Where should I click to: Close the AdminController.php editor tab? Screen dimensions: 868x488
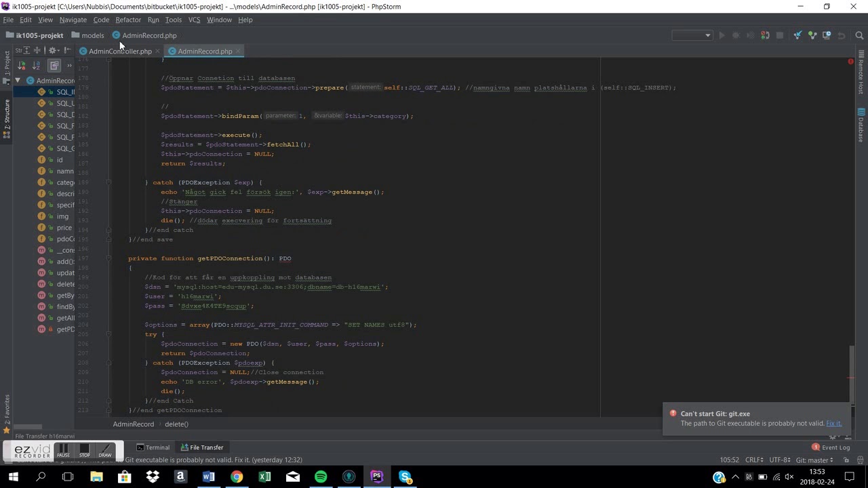[x=157, y=51]
